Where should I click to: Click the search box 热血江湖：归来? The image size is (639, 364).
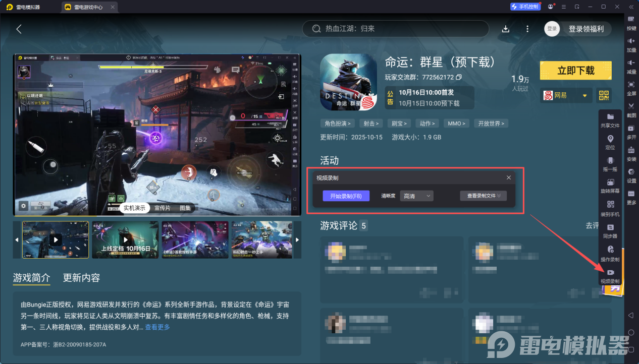tap(395, 29)
